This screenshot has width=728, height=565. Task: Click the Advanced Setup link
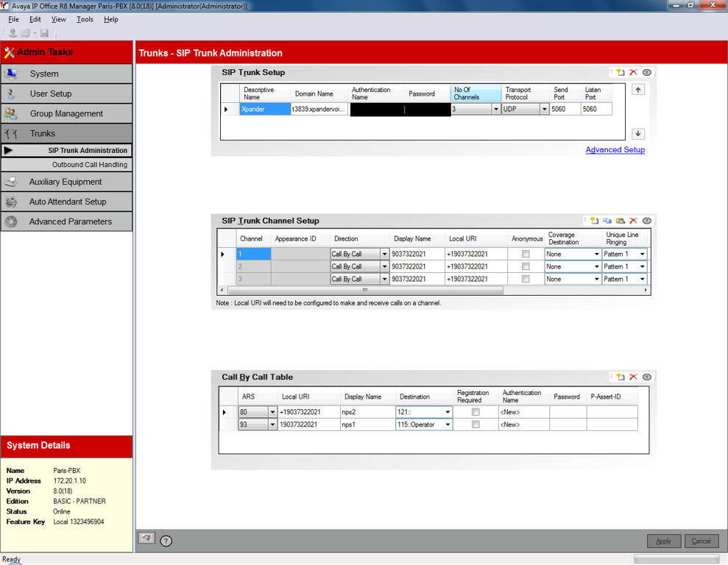pos(615,150)
